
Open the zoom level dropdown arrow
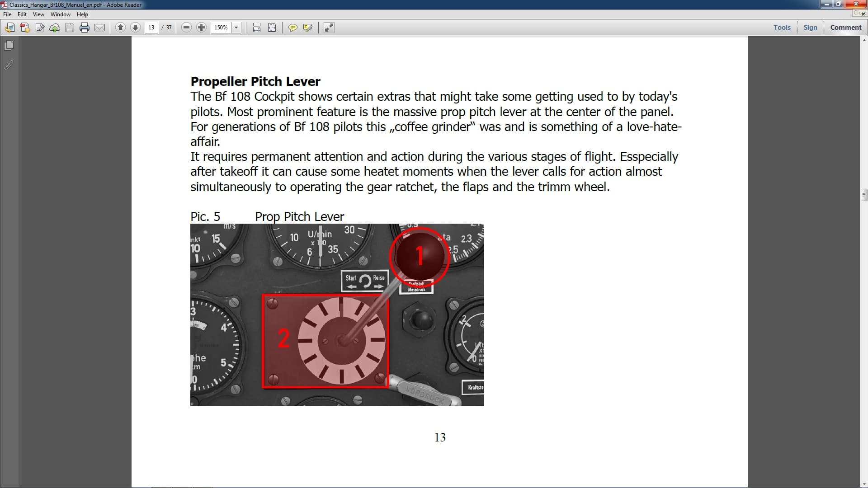click(236, 28)
